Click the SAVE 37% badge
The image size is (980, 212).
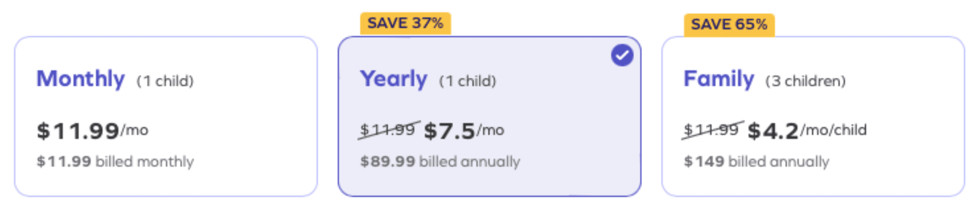point(406,23)
